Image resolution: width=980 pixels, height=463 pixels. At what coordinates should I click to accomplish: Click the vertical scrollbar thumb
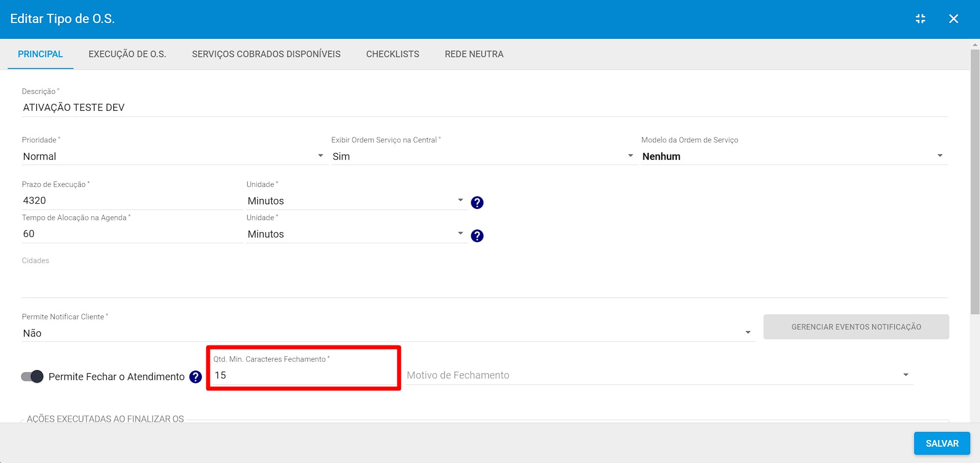pos(975,181)
